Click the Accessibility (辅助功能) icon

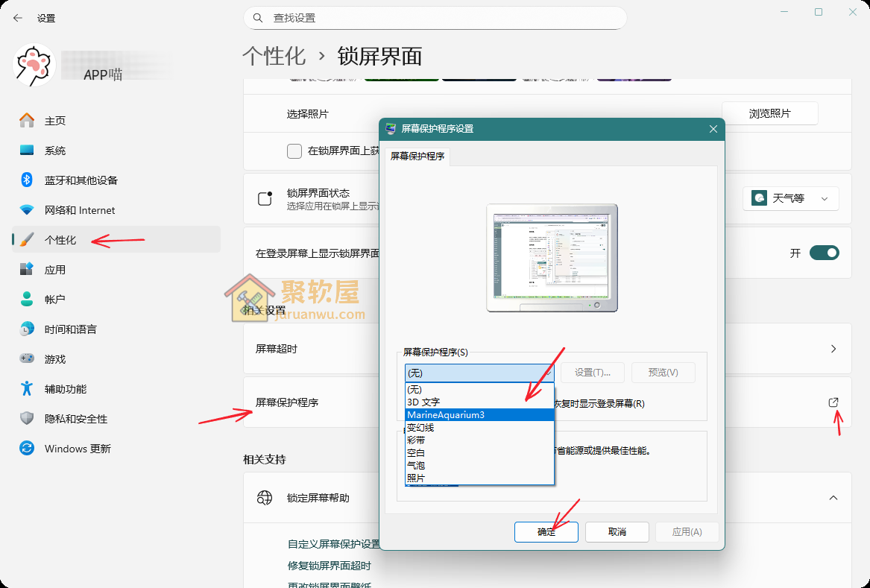point(27,389)
